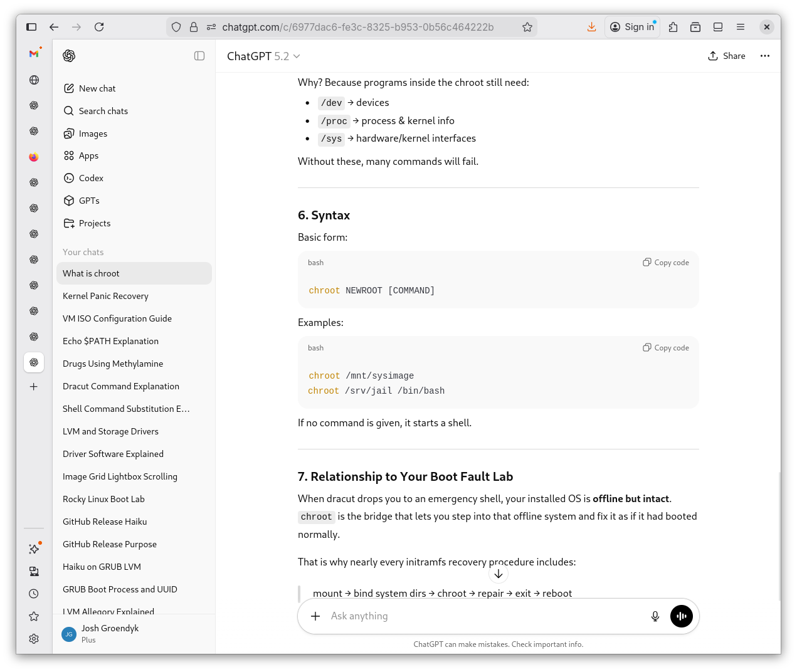The height and width of the screenshot is (672, 797).
Task: Click the microphone dictation icon
Action: click(x=655, y=616)
